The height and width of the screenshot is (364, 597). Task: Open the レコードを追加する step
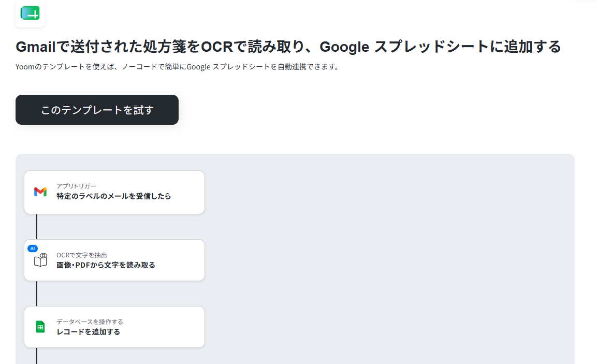(114, 327)
